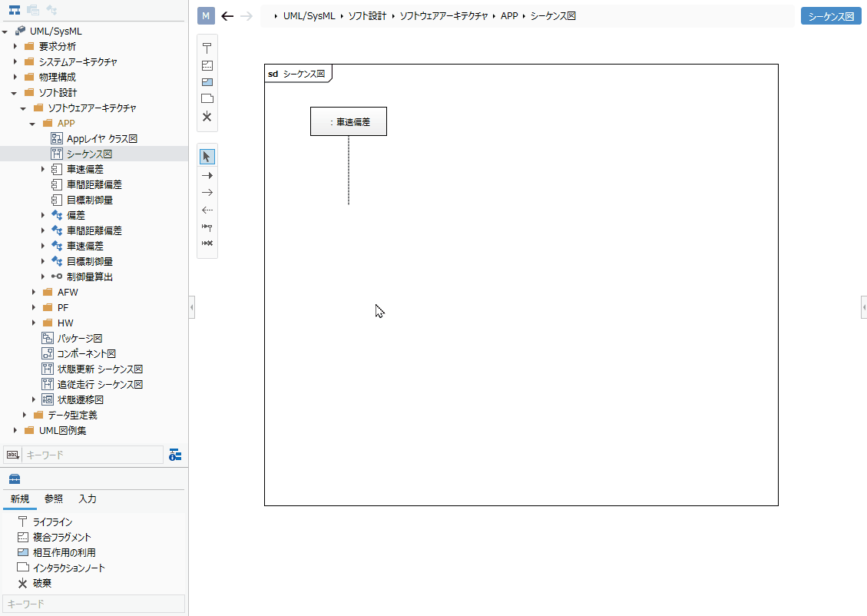Collapse the APP folder
This screenshot has width=867, height=616.
coord(32,124)
